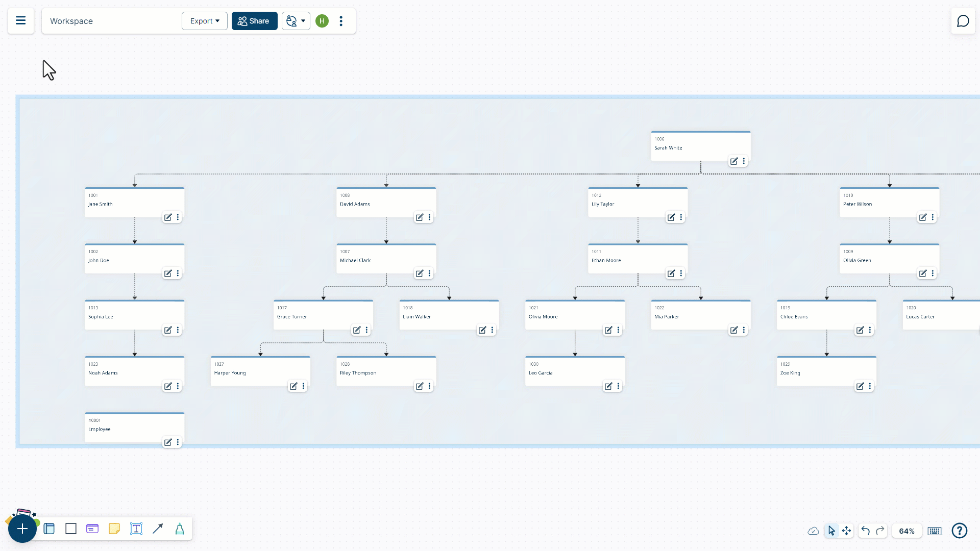Select the highlighter marker tool
This screenshot has height=551, width=980.
pyautogui.click(x=180, y=529)
